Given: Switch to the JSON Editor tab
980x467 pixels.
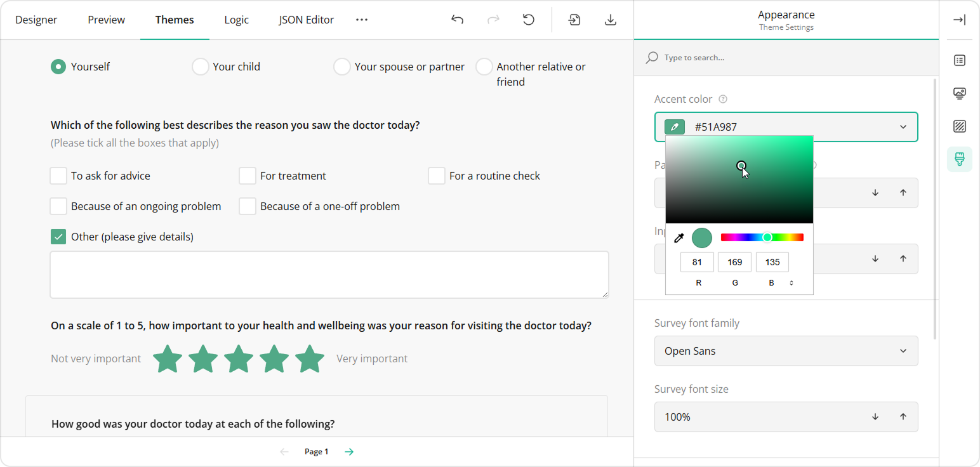Looking at the screenshot, I should click(306, 20).
